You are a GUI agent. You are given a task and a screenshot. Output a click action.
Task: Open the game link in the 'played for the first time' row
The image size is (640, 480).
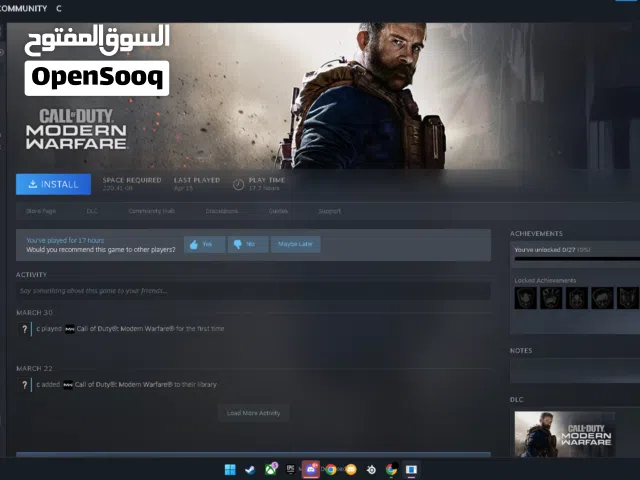pos(125,329)
